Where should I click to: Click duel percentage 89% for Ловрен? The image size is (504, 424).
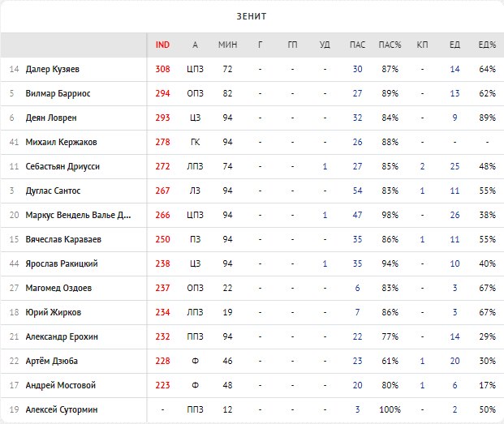[x=487, y=118]
